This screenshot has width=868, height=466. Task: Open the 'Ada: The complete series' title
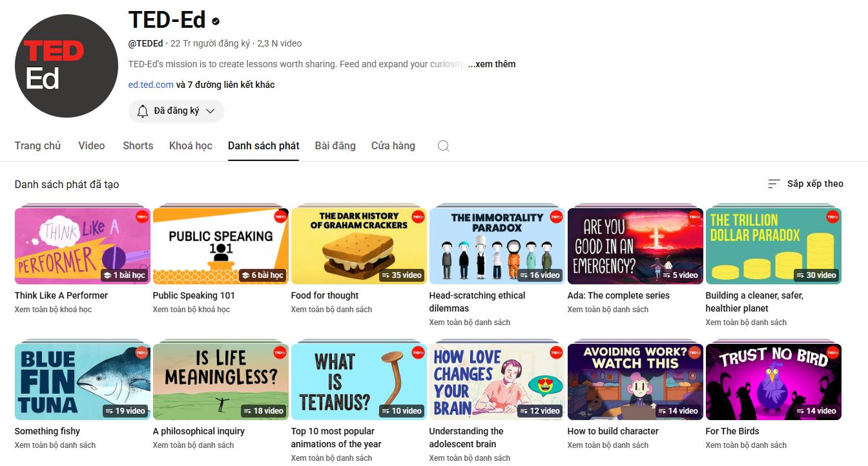[619, 295]
